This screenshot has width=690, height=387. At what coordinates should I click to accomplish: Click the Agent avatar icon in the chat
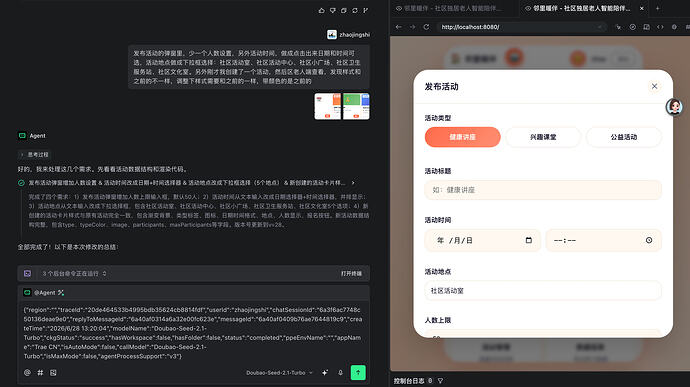22,136
